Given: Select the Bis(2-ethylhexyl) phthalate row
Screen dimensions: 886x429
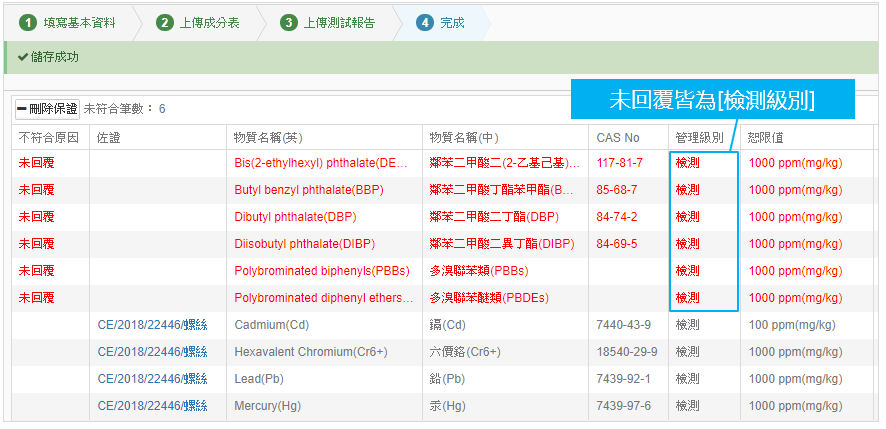Looking at the screenshot, I should coord(321,163).
